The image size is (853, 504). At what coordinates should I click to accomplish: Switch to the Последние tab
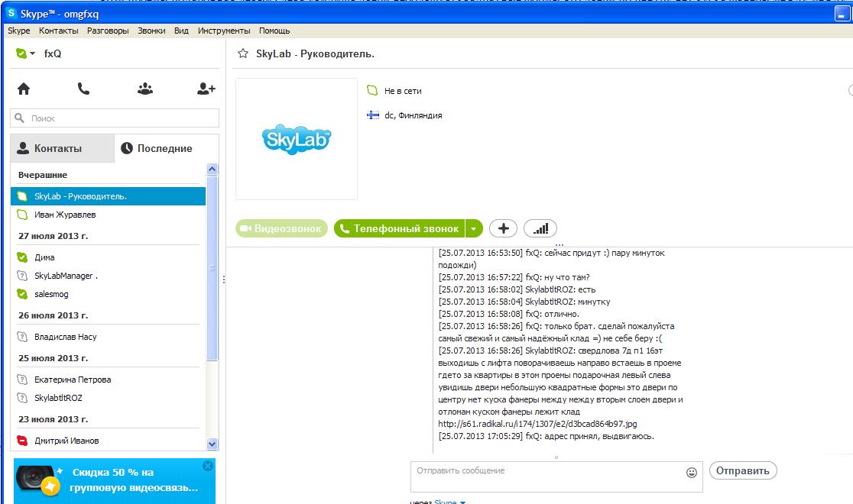coord(167,148)
